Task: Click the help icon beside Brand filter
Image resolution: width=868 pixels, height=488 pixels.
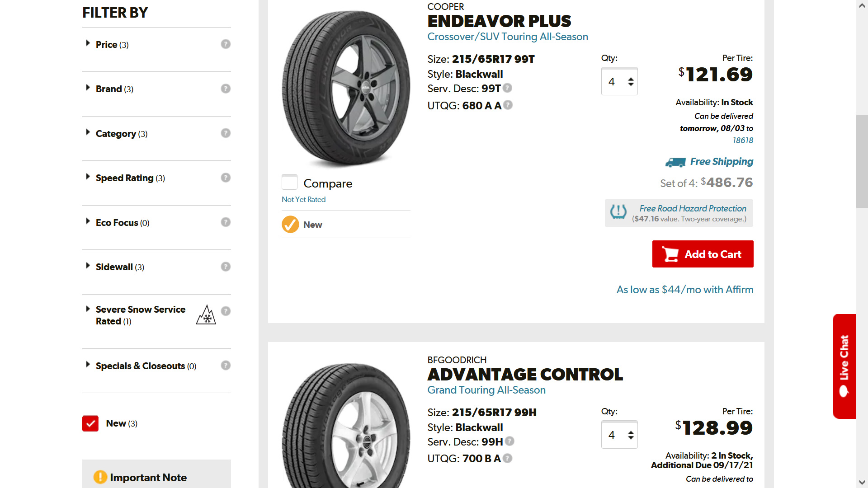Action: tap(226, 89)
